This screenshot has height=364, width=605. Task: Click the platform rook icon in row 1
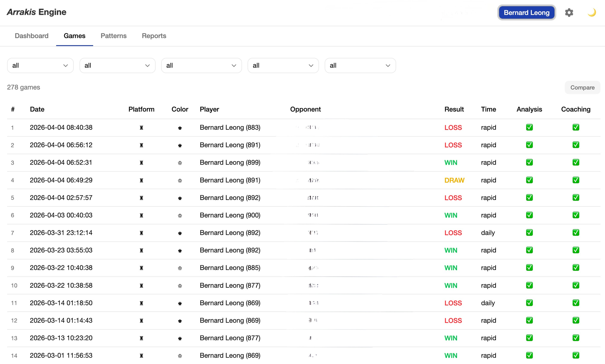[141, 128]
